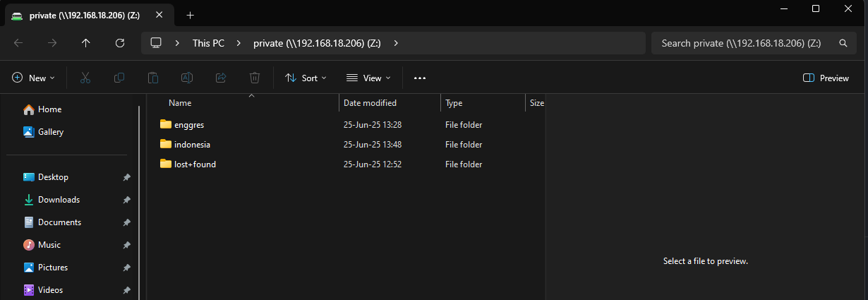This screenshot has height=300, width=868.
Task: Click the PC monitor icon in address bar
Action: [x=156, y=43]
